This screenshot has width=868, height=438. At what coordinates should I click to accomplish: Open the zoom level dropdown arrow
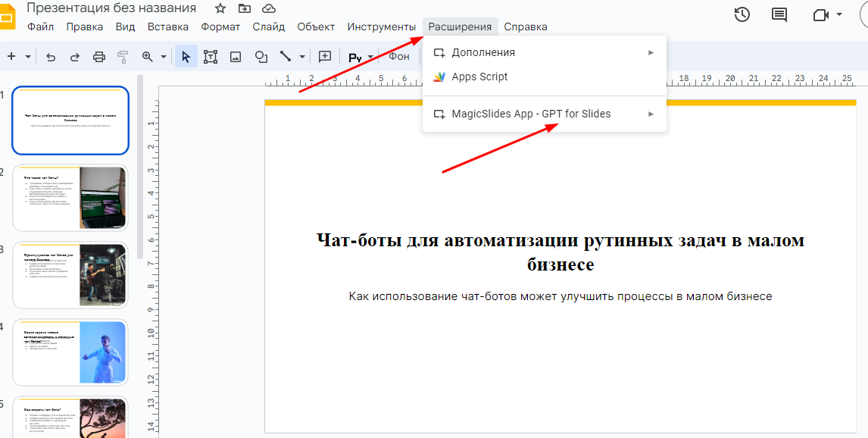coord(164,57)
